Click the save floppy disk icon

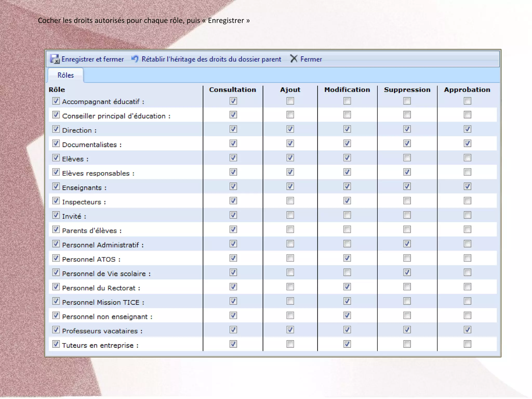point(55,59)
